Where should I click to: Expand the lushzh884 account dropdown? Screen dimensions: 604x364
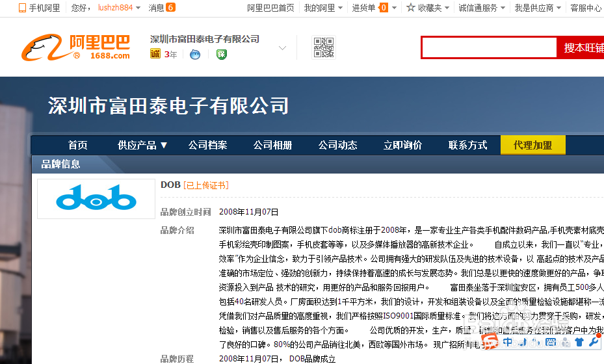(x=138, y=8)
